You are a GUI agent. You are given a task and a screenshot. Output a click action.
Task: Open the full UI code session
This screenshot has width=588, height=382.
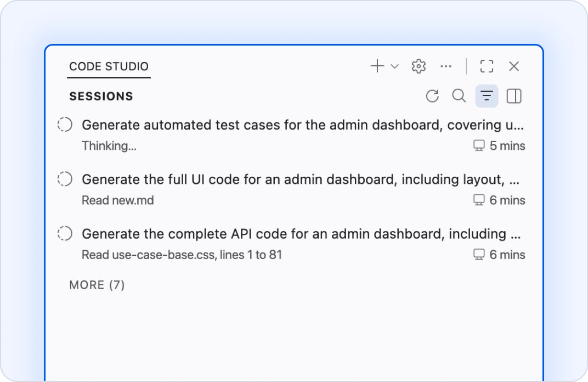[x=300, y=179]
